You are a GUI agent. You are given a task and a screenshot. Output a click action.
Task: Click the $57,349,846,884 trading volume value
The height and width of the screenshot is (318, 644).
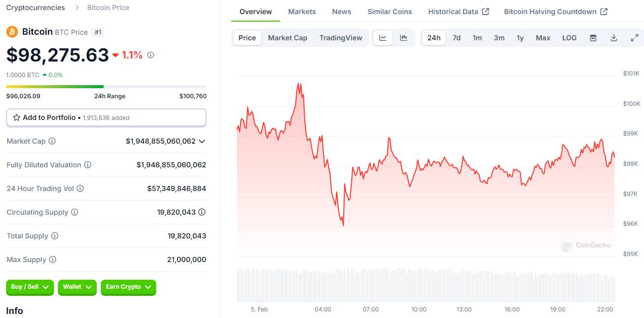click(x=177, y=188)
